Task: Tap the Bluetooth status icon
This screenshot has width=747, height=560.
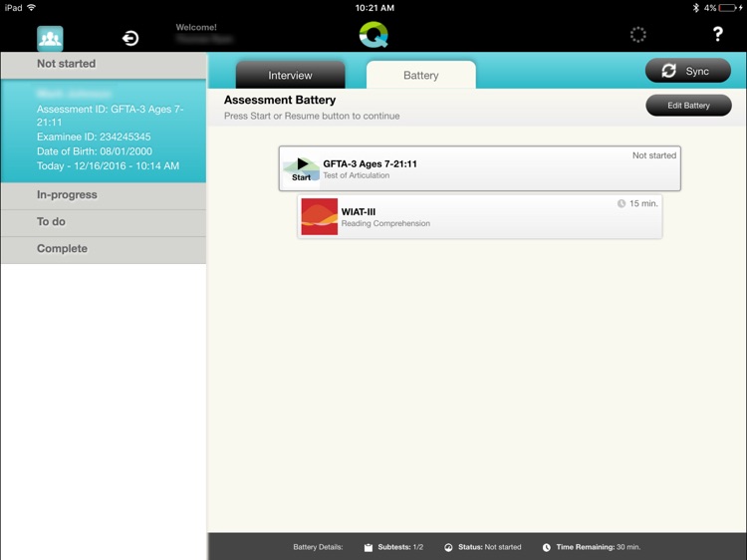Action: [695, 8]
